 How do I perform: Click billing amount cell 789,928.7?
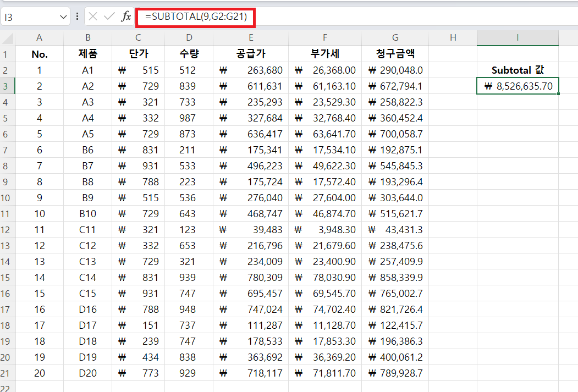tap(395, 373)
